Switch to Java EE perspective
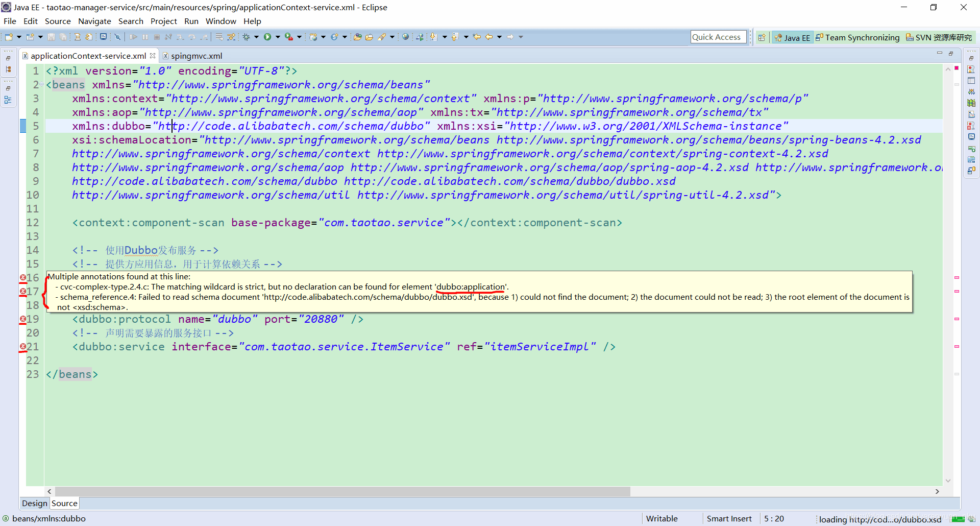Image resolution: width=980 pixels, height=526 pixels. (x=792, y=37)
